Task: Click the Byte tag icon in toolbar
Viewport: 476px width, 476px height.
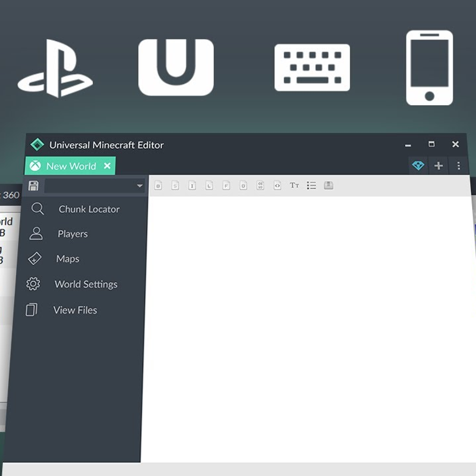Action: point(158,186)
